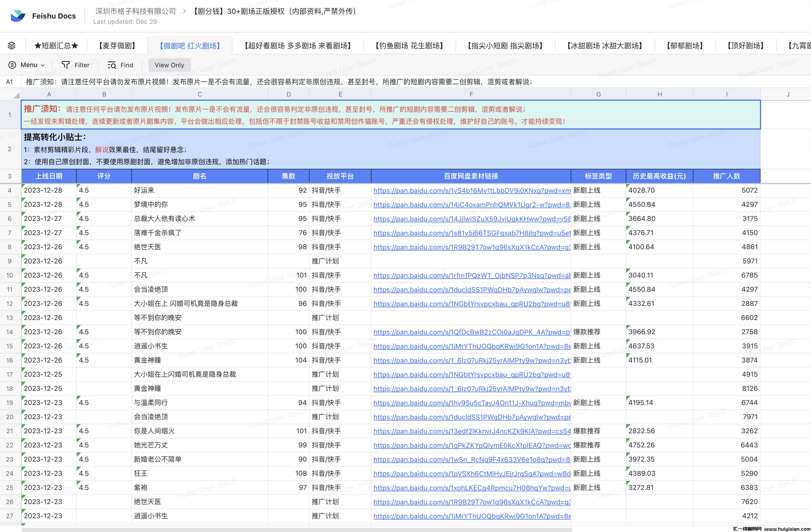Select column F header
811x532 pixels.
[x=471, y=94]
